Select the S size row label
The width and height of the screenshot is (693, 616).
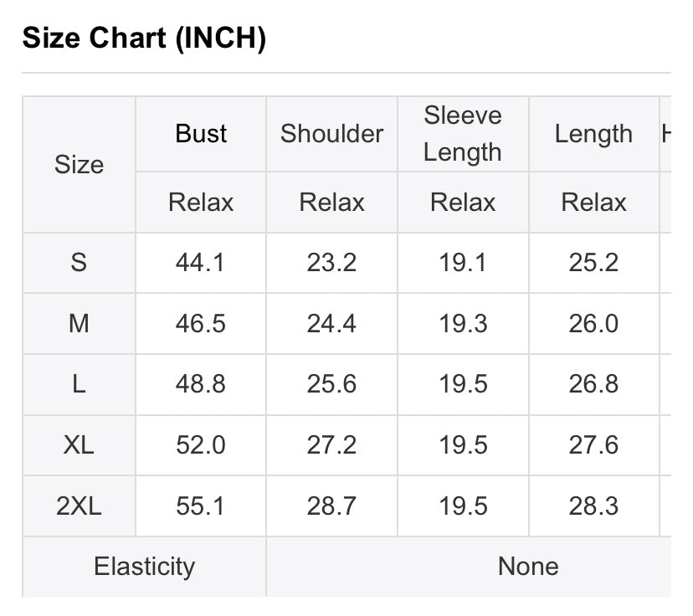pos(79,263)
